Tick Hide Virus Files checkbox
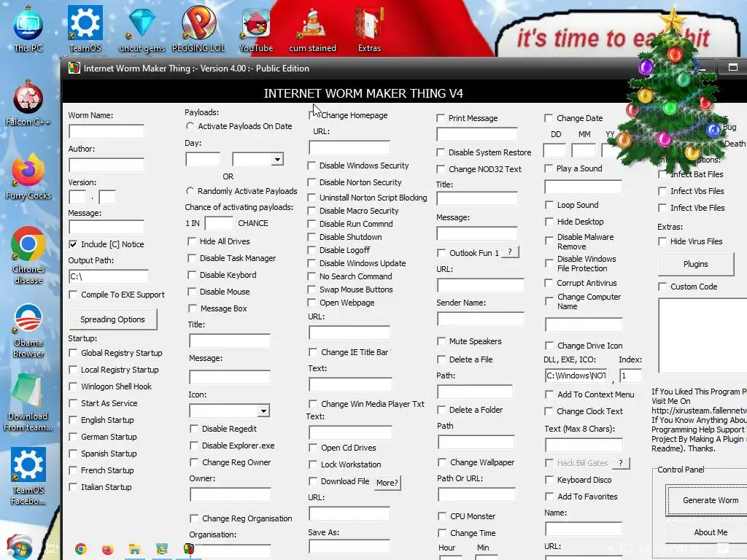 662,241
